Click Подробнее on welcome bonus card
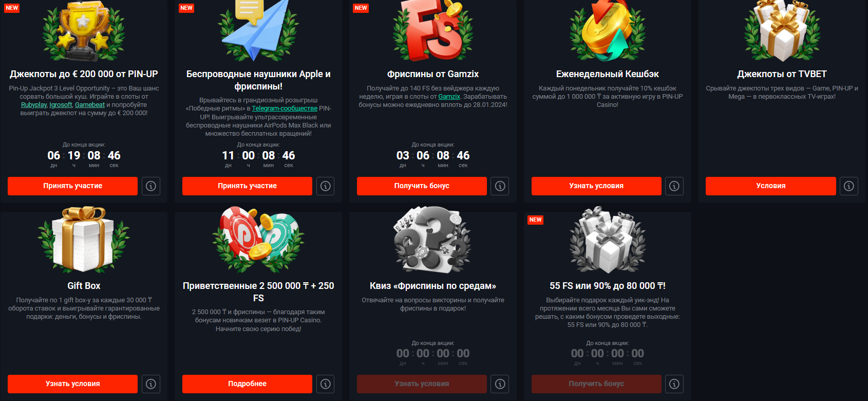The width and height of the screenshot is (868, 401). [247, 384]
